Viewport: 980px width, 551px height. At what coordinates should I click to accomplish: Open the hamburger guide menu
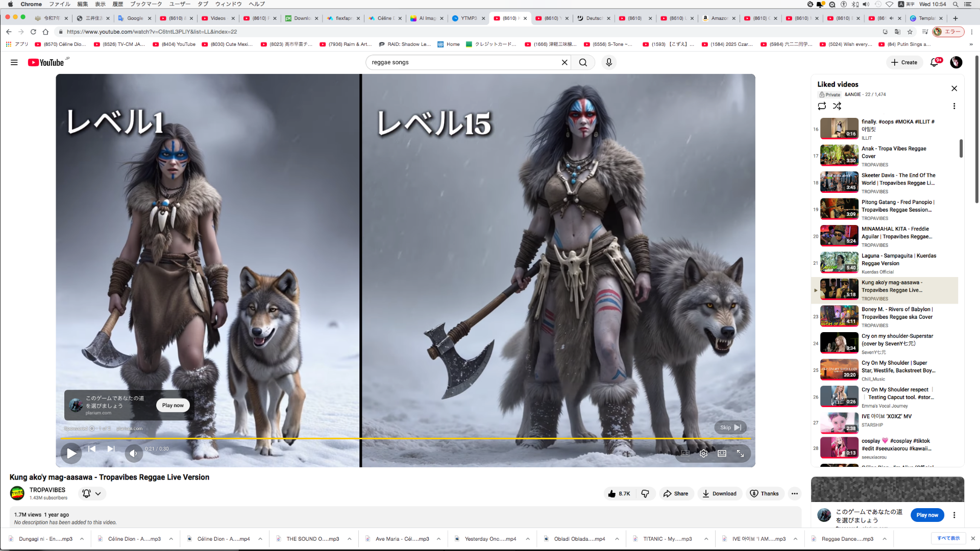(x=14, y=62)
